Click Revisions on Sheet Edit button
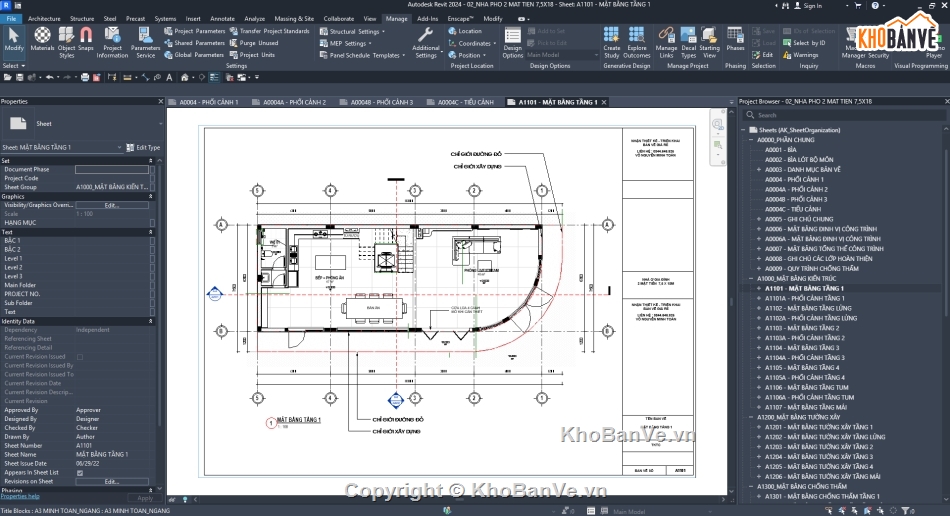950x516 pixels. pos(111,481)
